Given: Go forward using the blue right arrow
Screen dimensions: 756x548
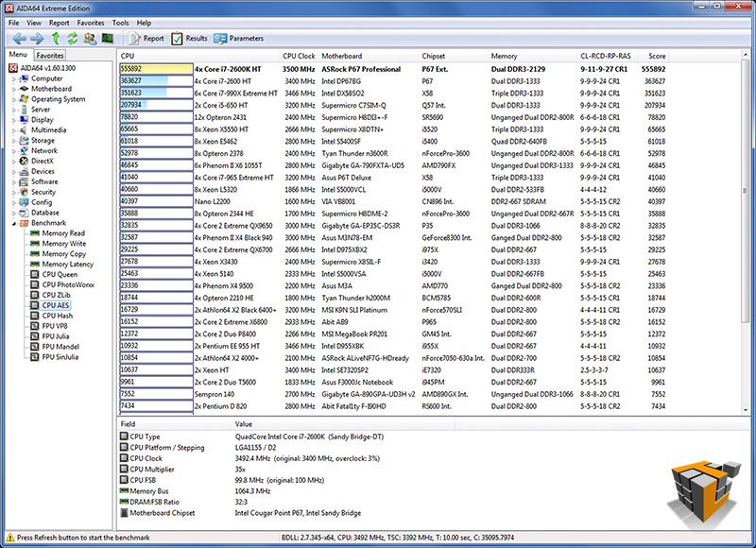Looking at the screenshot, I should click(37, 39).
